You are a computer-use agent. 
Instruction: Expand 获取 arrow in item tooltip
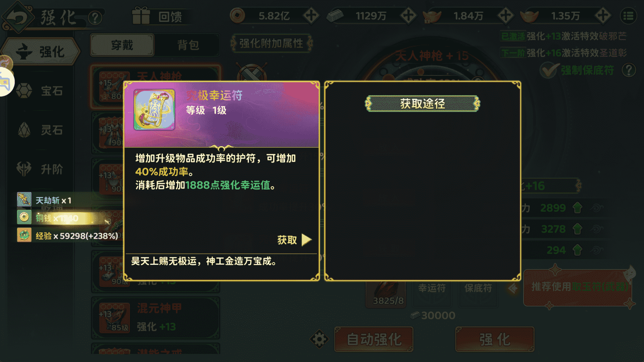coord(306,240)
